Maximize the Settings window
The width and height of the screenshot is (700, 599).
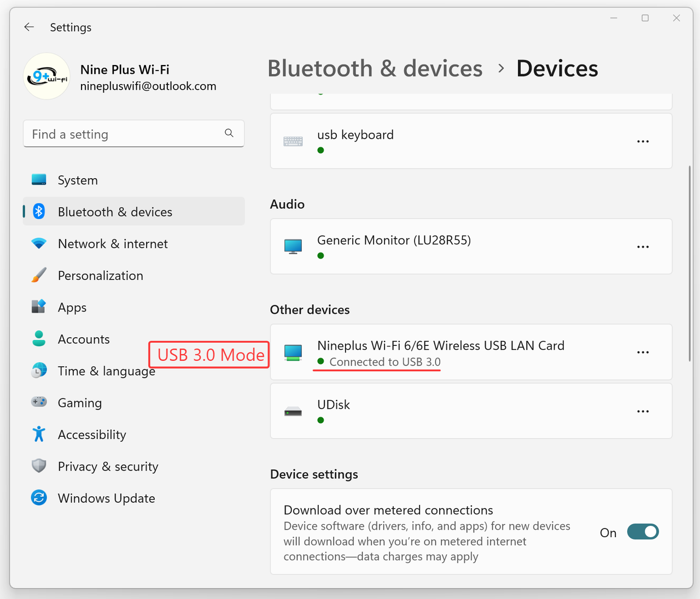(645, 18)
